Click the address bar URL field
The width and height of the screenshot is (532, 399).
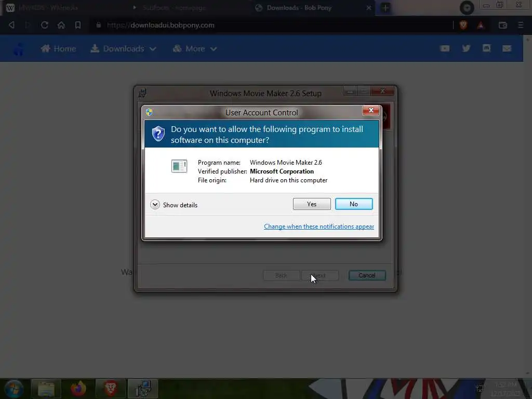pos(271,25)
